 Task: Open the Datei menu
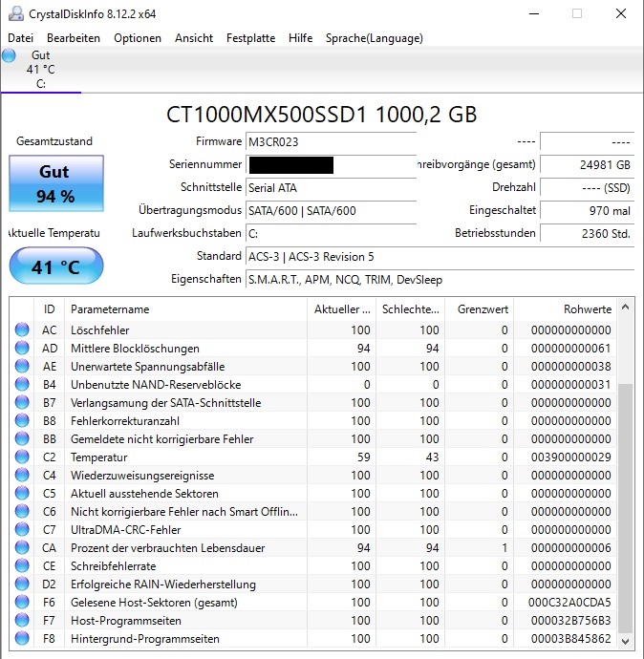tap(21, 38)
